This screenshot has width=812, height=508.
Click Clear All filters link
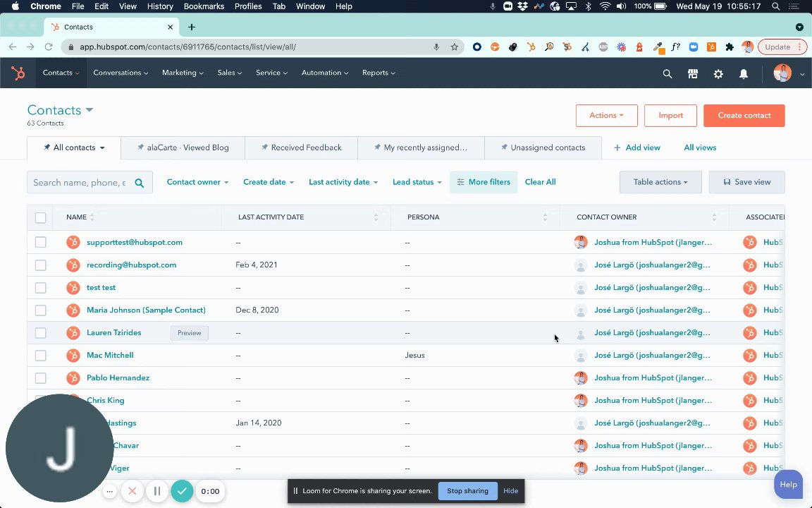[x=540, y=182]
